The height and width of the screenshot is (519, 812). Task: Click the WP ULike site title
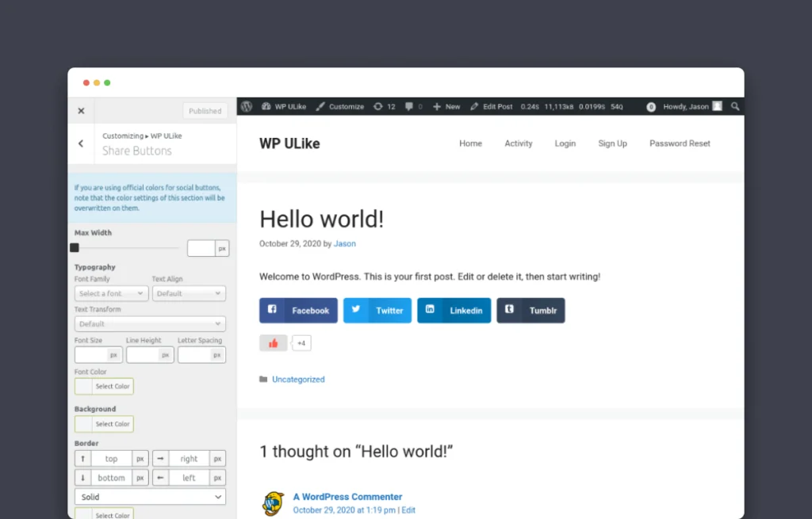tap(289, 143)
